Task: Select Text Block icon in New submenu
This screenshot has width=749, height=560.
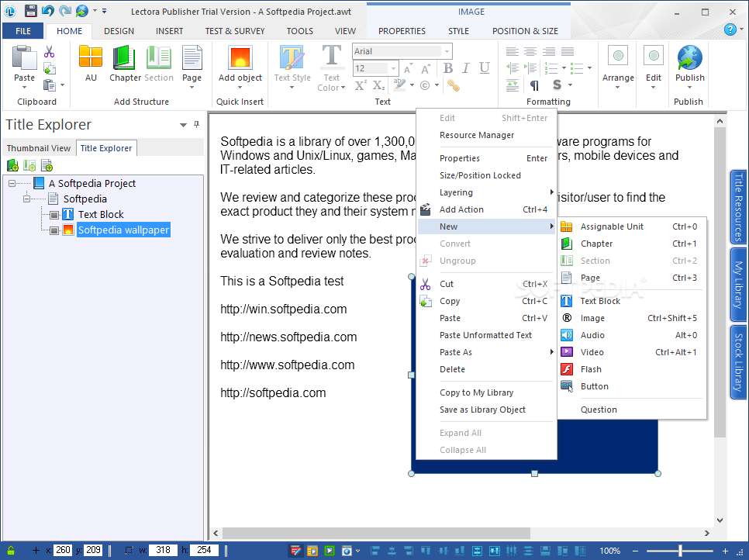Action: tap(566, 301)
